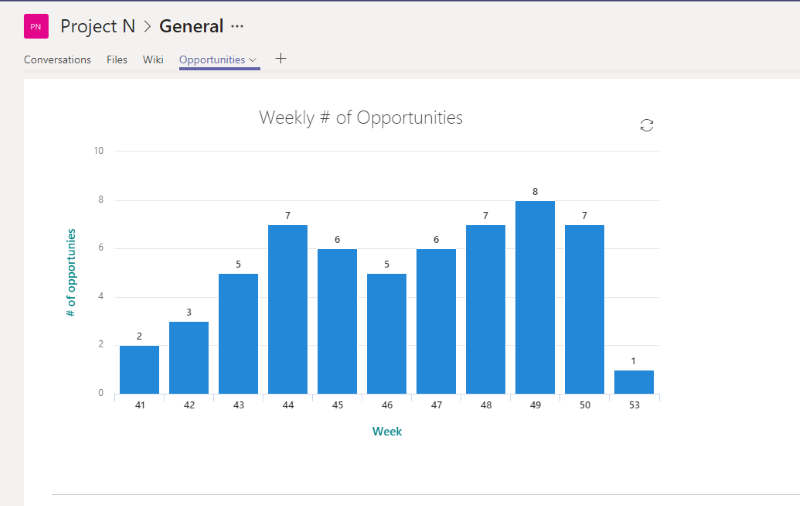
Task: Click the Project N team avatar icon
Action: 36,27
